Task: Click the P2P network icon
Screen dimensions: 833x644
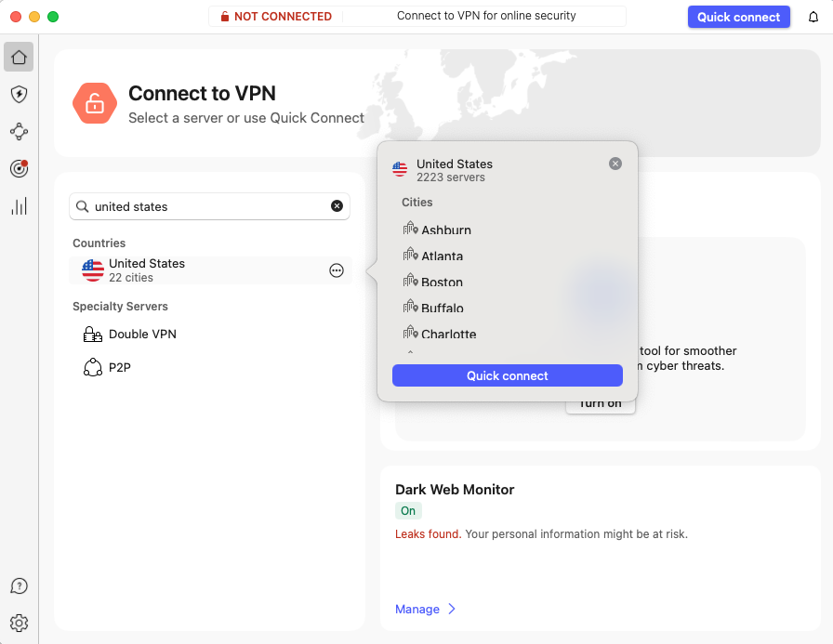Action: 92,367
